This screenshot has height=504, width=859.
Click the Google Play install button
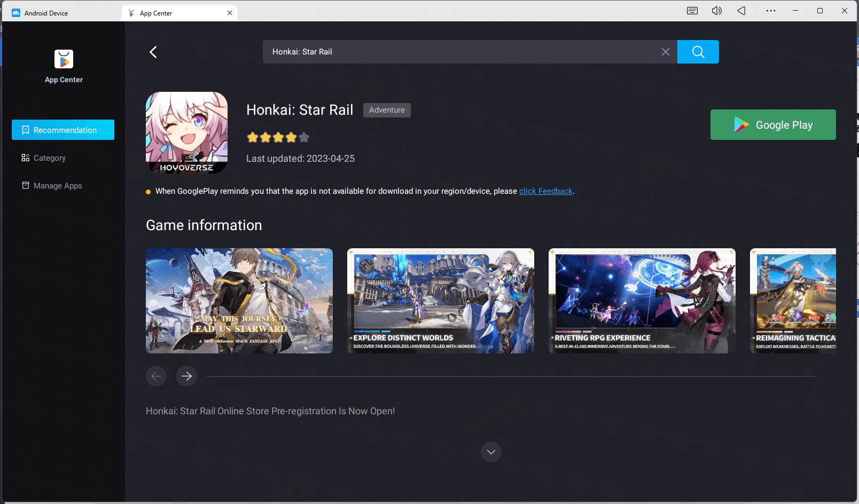(772, 125)
